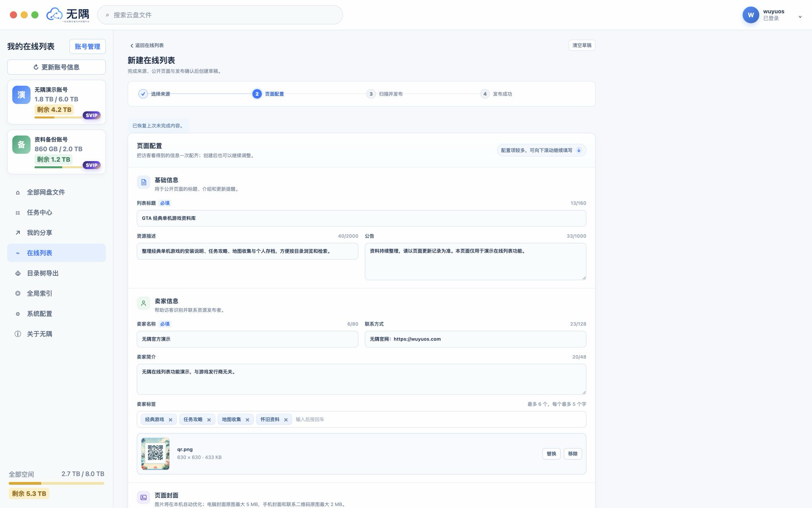812x508 pixels.
Task: Open the wuyuos account dropdown arrow
Action: (x=800, y=17)
